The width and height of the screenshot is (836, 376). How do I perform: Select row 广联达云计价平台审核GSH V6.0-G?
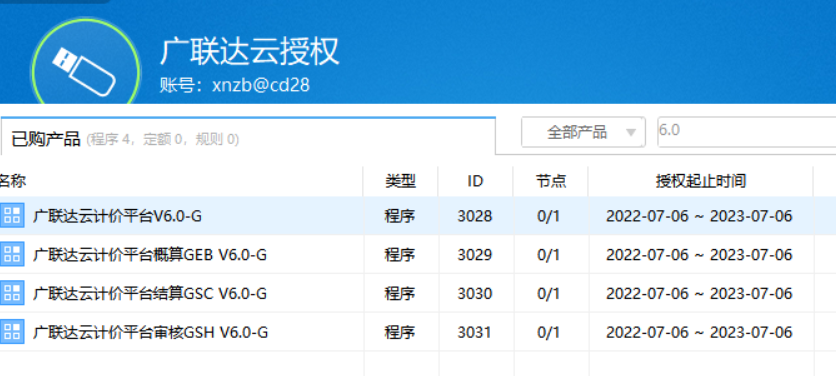coord(418,332)
